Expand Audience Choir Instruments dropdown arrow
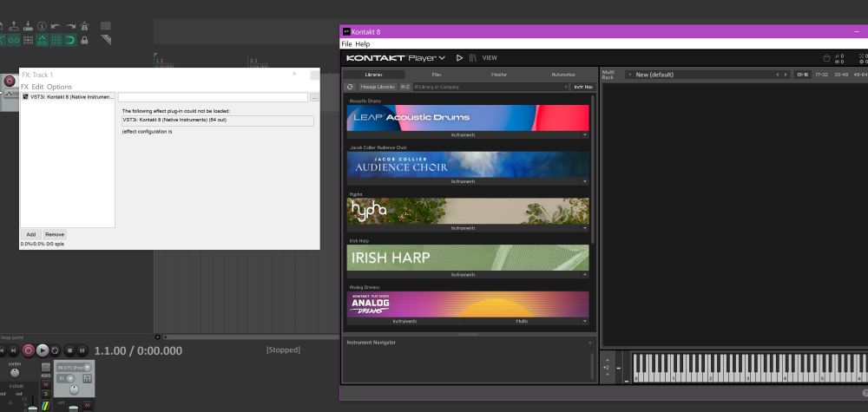 point(584,181)
